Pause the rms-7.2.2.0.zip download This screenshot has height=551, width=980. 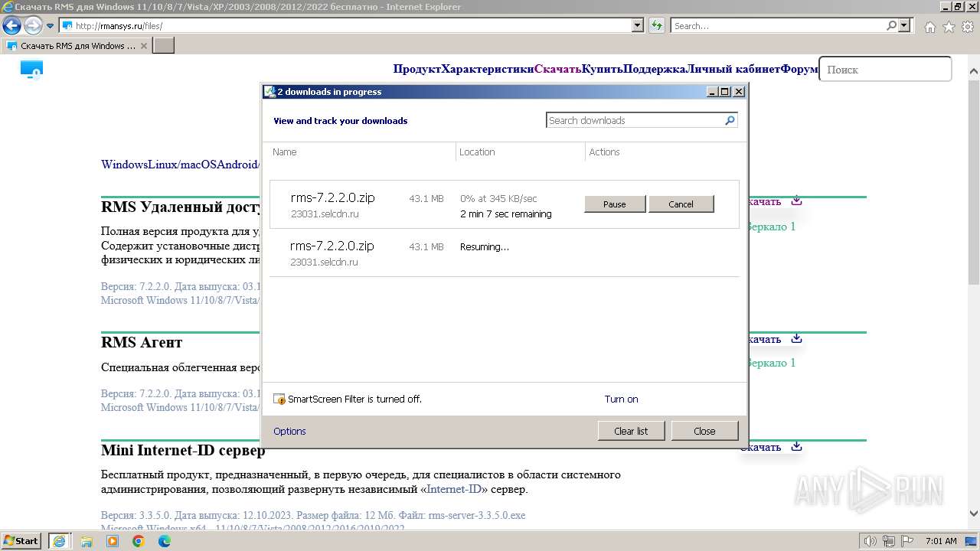[x=615, y=204]
